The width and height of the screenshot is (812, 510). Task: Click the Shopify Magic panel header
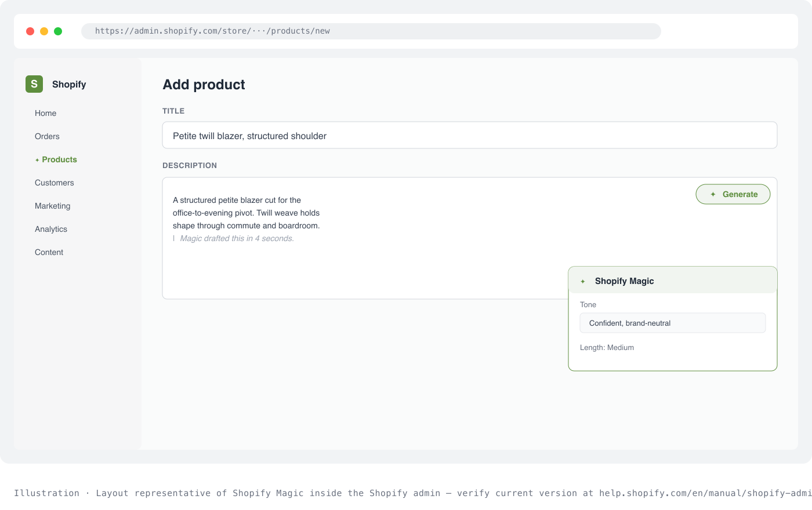pos(673,280)
